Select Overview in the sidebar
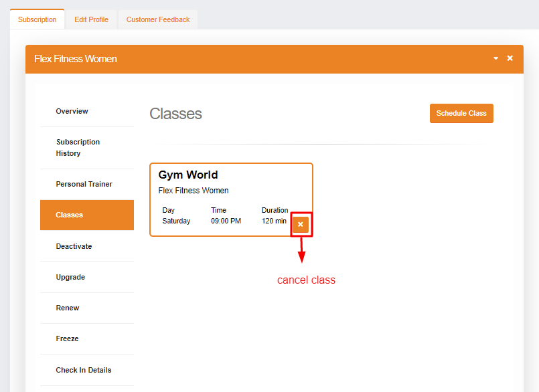This screenshot has width=539, height=392. (72, 111)
